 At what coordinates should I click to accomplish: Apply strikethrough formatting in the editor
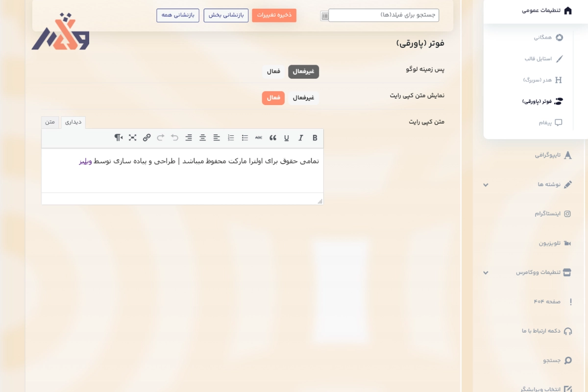259,138
